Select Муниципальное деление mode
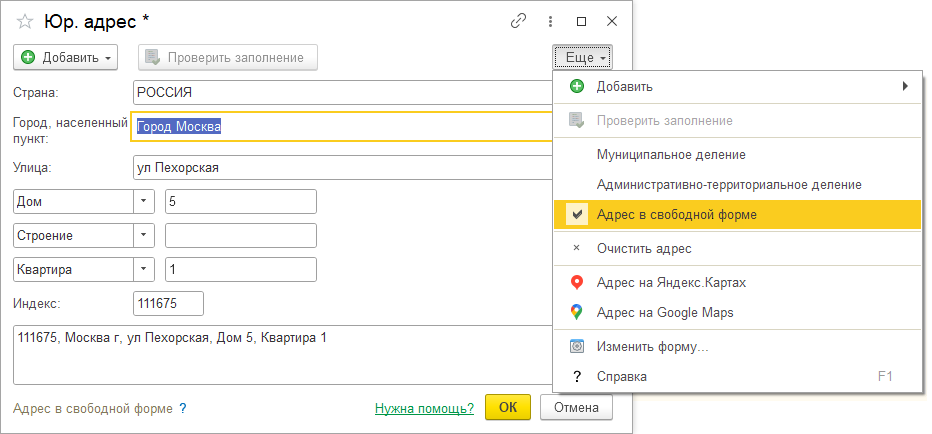Screen dimensions: 932x434 (670, 155)
